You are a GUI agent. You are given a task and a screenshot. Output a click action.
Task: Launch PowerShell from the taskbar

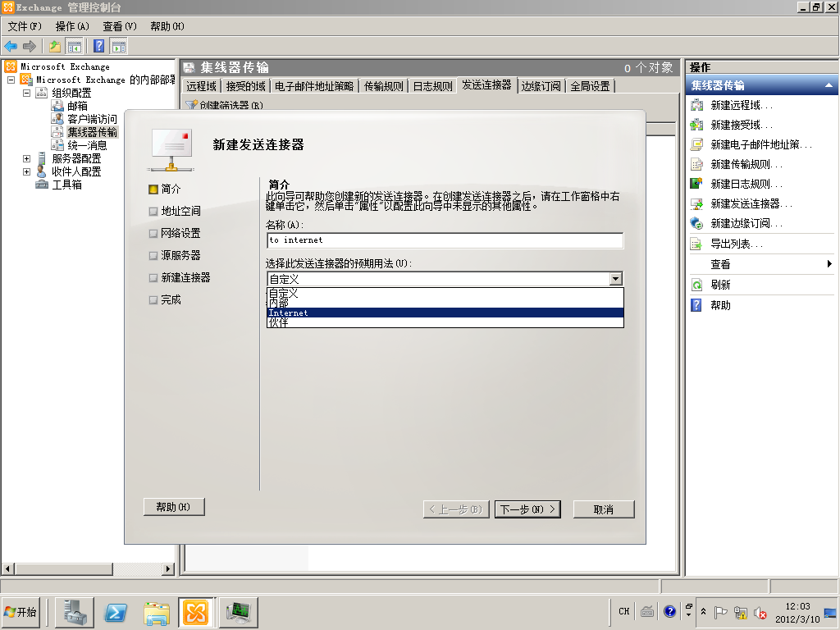(116, 612)
